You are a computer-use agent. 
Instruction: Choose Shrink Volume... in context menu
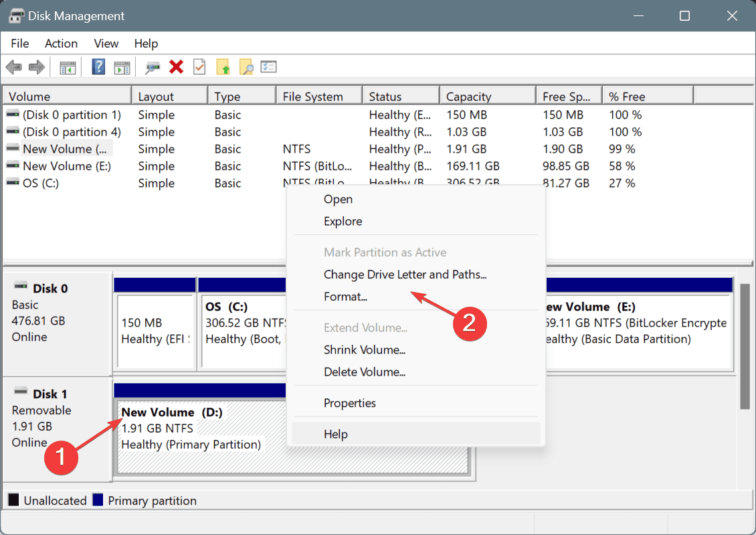coord(364,350)
